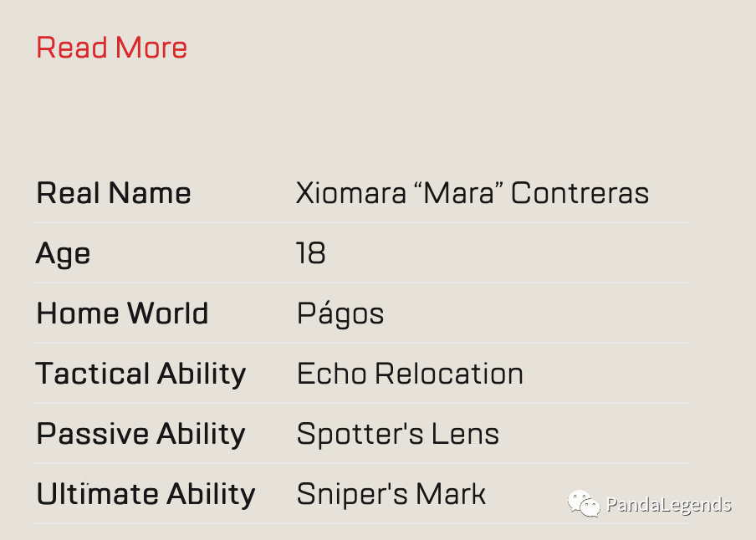Click the PandaLegends watermark text
Image resolution: width=756 pixels, height=540 pixels.
tap(669, 505)
